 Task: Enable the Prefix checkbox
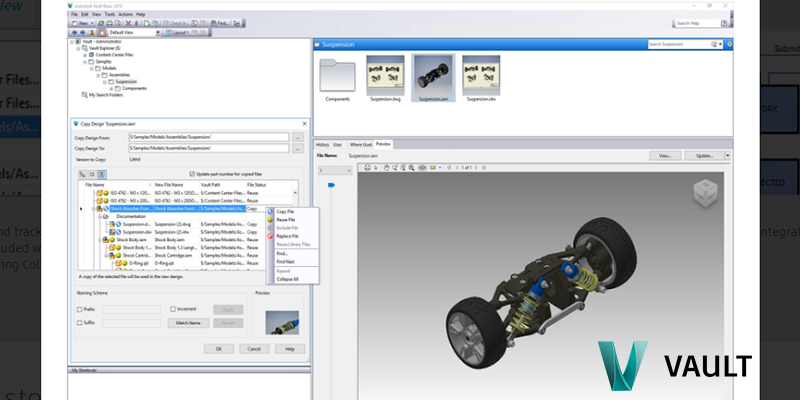pyautogui.click(x=79, y=310)
